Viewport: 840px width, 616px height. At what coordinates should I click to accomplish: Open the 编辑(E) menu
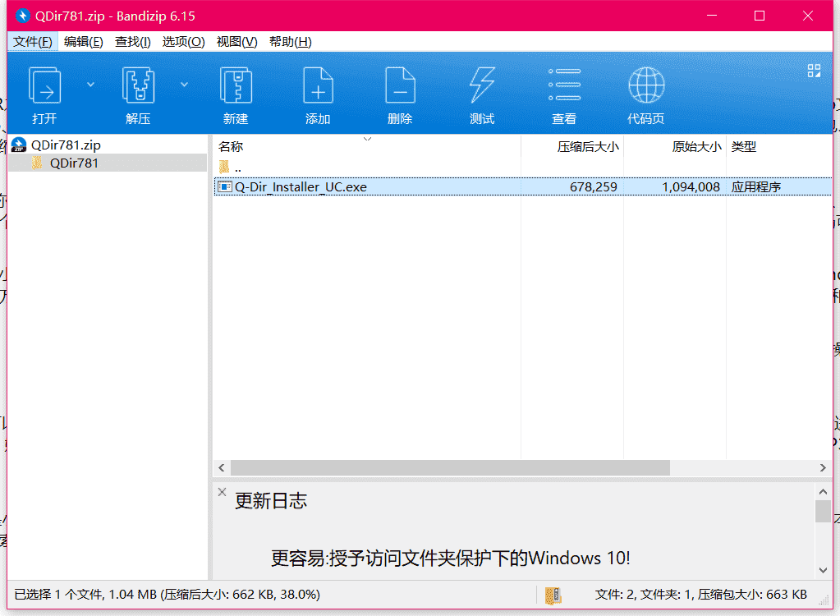click(83, 42)
